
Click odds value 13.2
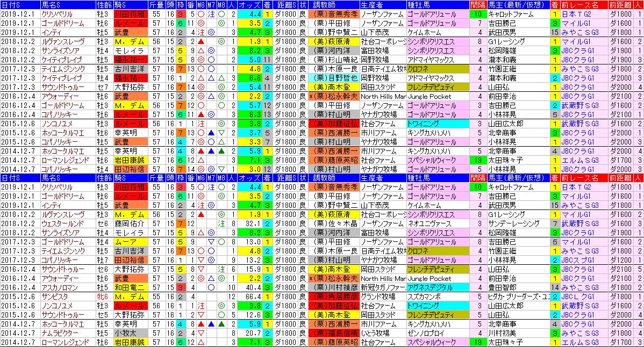pyautogui.click(x=253, y=260)
